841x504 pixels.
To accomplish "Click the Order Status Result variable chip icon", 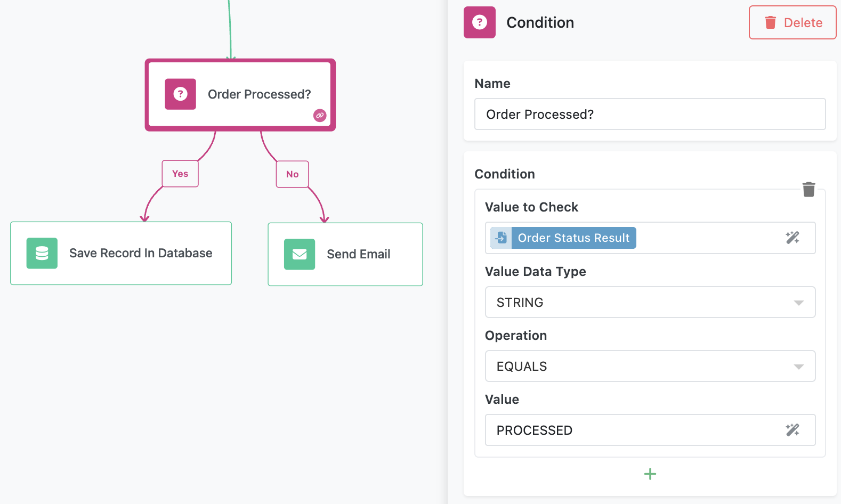I will (x=502, y=238).
